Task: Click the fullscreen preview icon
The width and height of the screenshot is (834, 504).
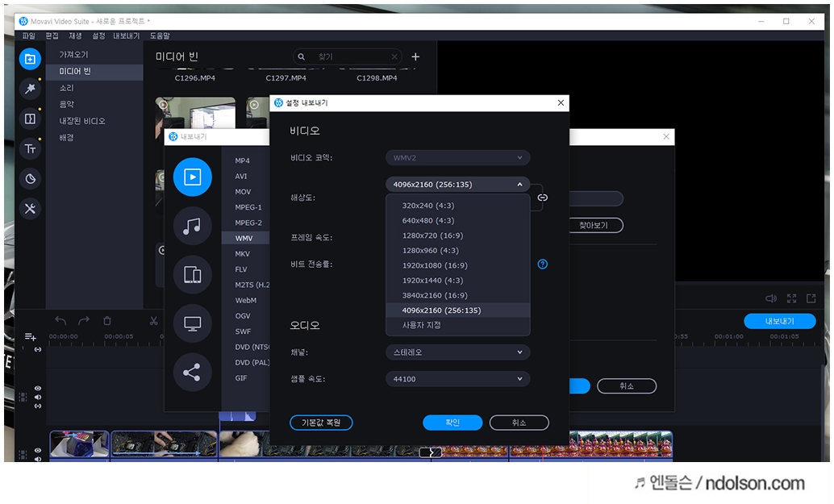Action: tap(791, 298)
